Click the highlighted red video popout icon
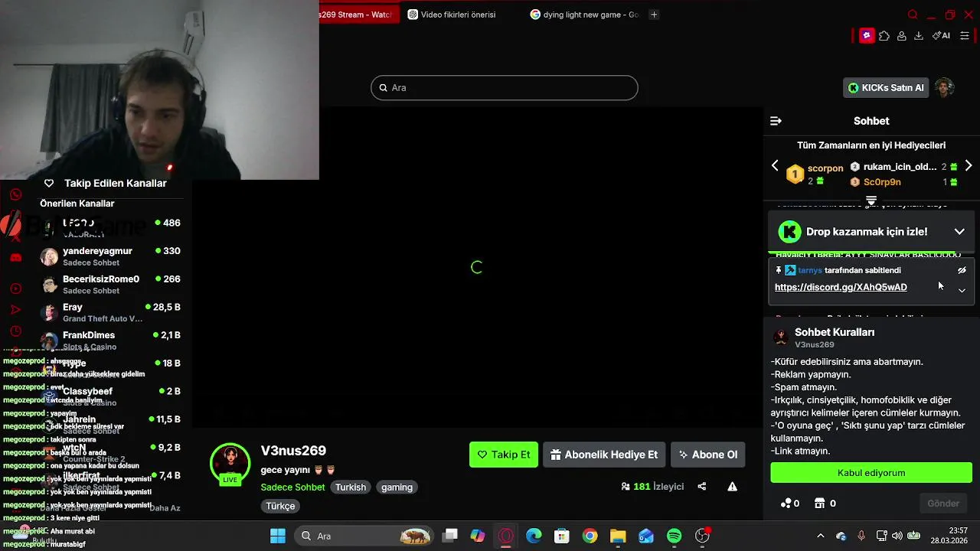Viewport: 980px width, 551px height. 867,36
